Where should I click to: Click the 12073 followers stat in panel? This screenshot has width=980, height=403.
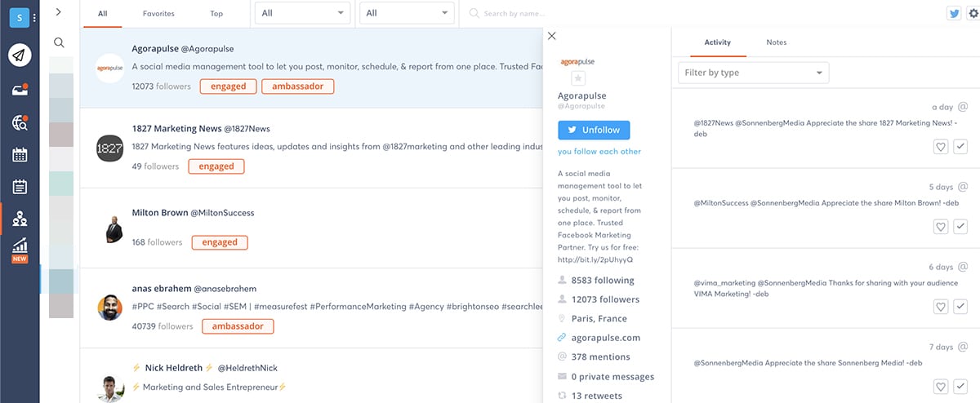click(x=605, y=299)
